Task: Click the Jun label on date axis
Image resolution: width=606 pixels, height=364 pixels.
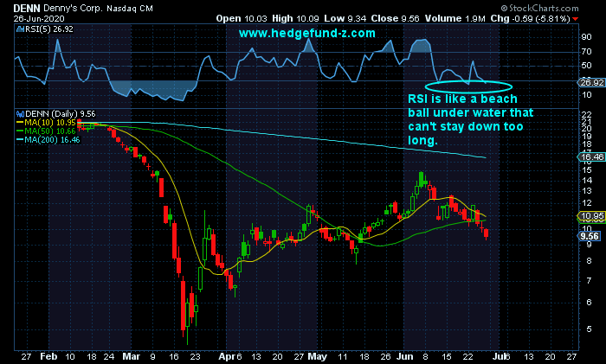Action: click(x=404, y=356)
